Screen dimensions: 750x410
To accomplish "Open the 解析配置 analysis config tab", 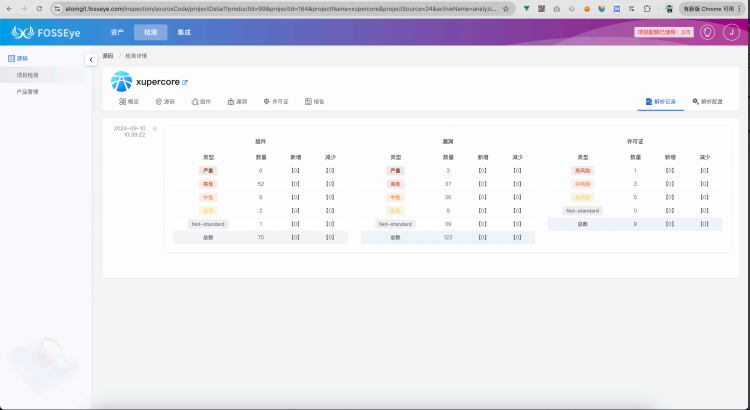I will pos(707,101).
